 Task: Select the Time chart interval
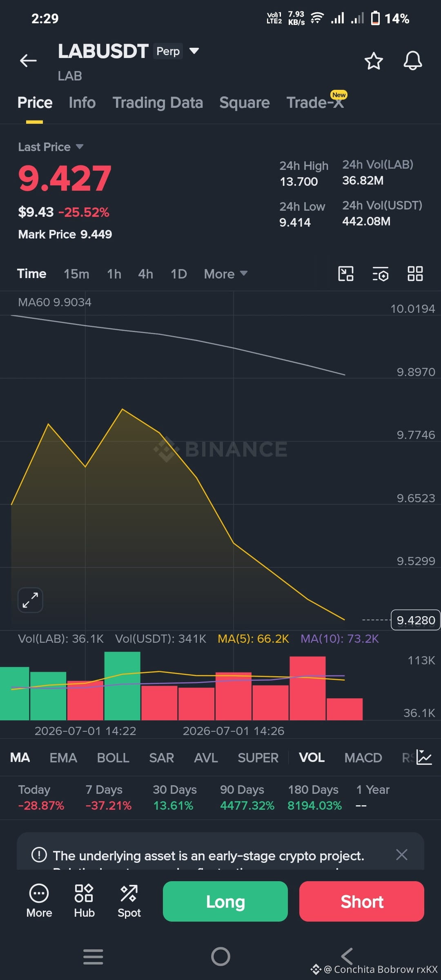(31, 274)
